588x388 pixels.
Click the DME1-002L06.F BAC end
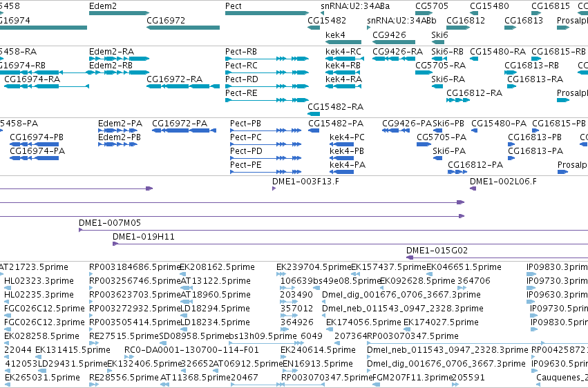pyautogui.click(x=473, y=188)
